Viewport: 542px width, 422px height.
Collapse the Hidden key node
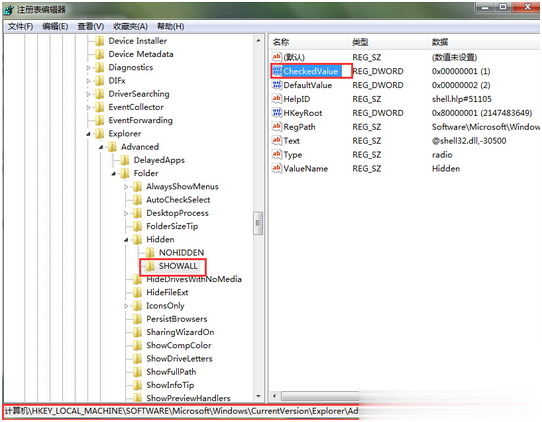[x=126, y=240]
